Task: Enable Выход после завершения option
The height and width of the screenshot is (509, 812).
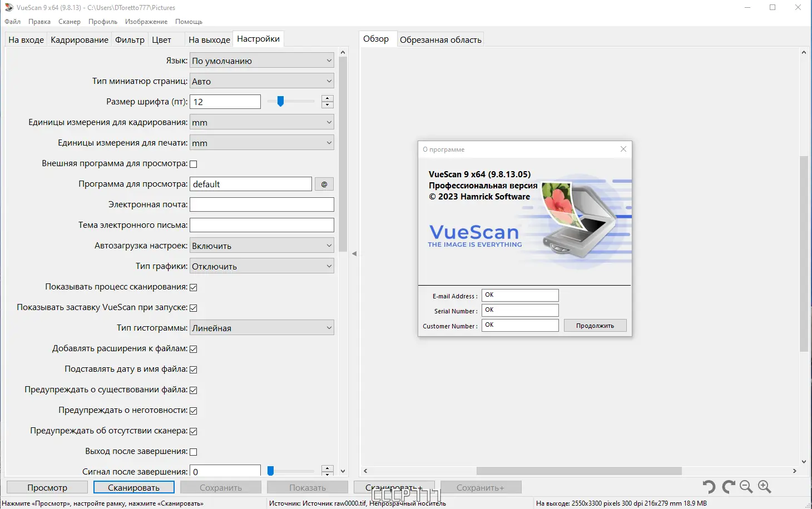Action: (193, 451)
